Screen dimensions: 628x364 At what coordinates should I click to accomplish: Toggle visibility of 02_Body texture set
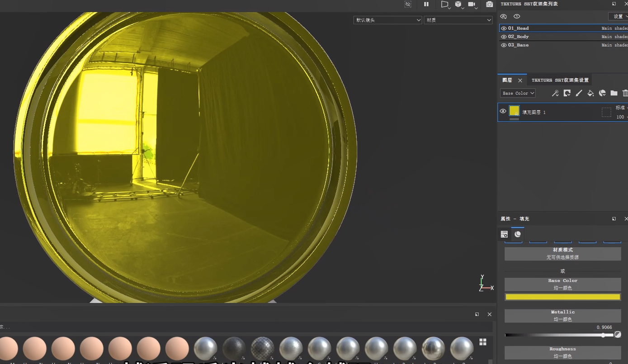[504, 37]
